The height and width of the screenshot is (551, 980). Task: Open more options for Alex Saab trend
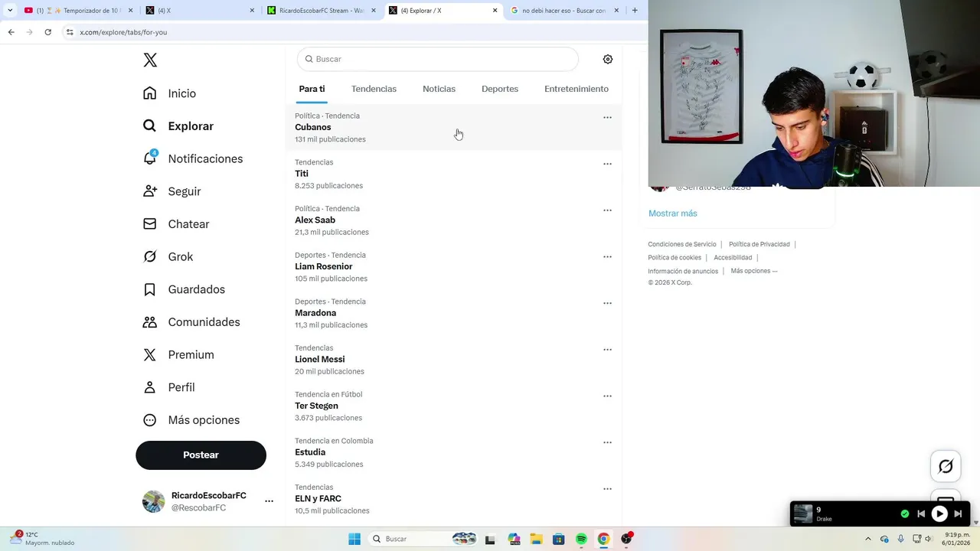607,210
